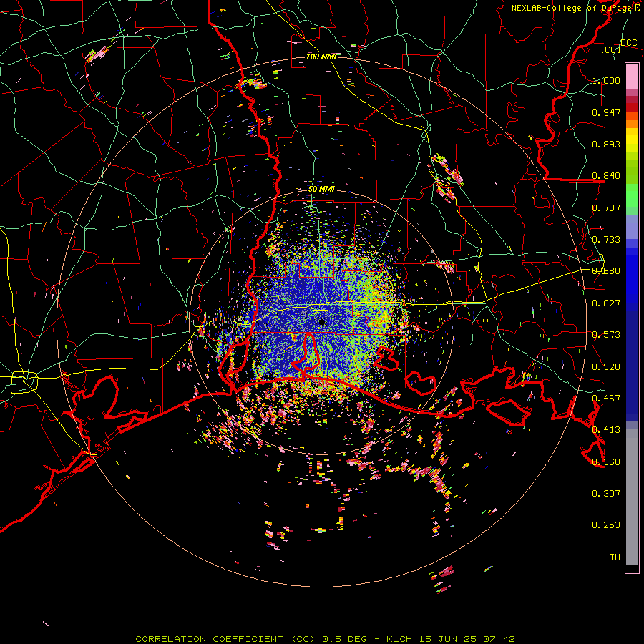The image size is (644, 644).
Task: Select the 0.627 color scale value
Action: tap(606, 303)
